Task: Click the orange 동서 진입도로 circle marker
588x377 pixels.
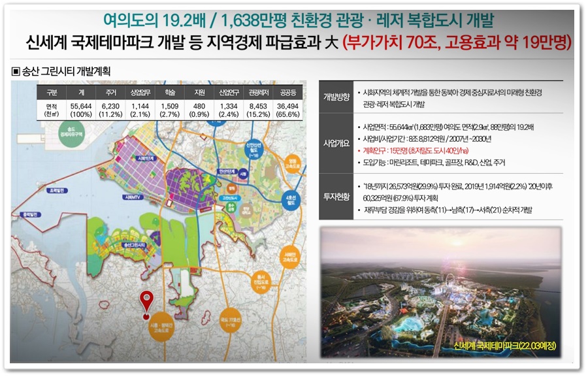Action: coord(261,282)
